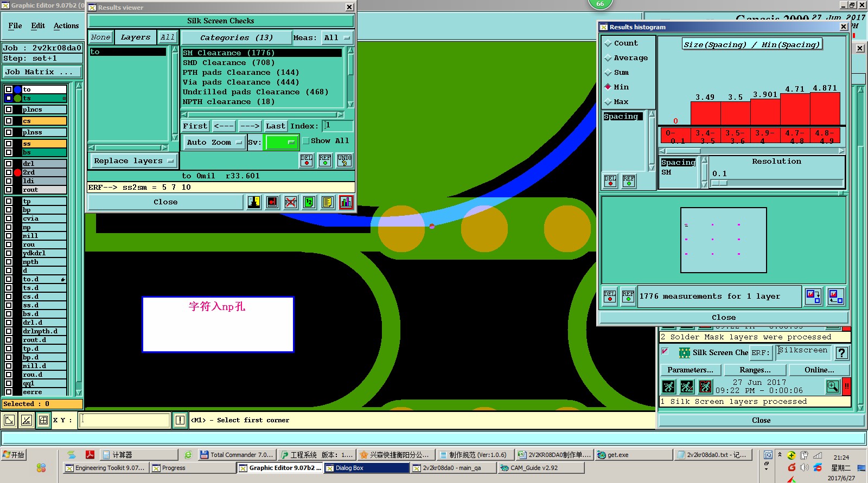This screenshot has width=868, height=483.
Task: Go to next result with ---> button
Action: point(250,126)
